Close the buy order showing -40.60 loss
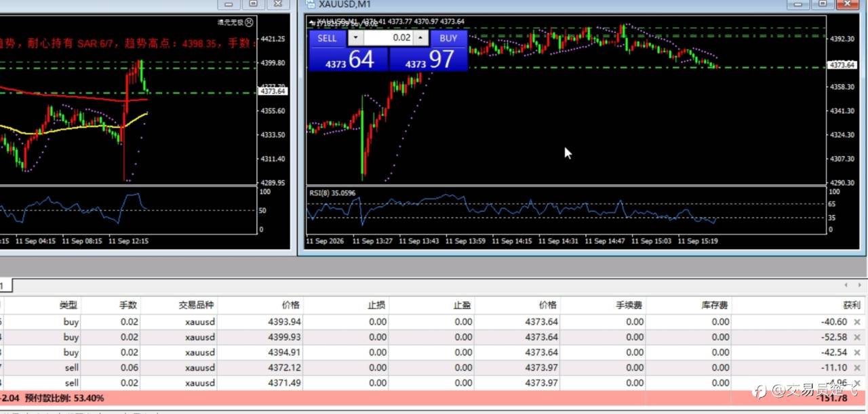Viewport: 868px width, 414px height. click(x=857, y=322)
